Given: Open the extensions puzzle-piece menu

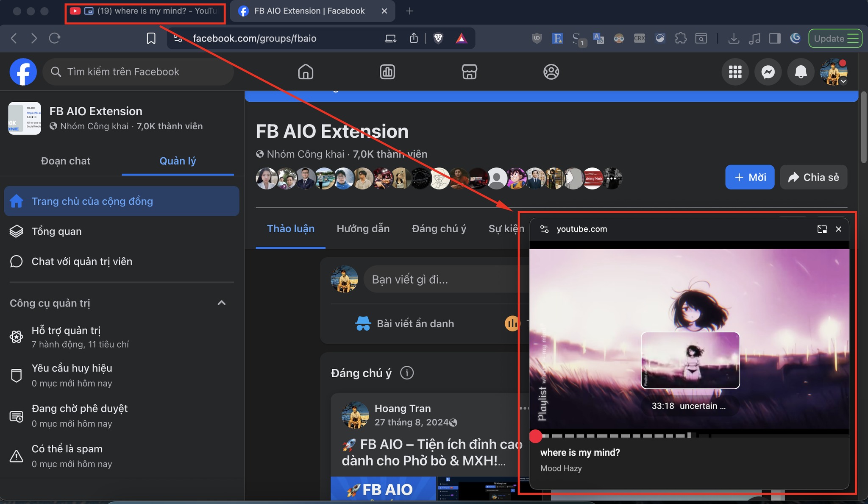Looking at the screenshot, I should pyautogui.click(x=681, y=39).
